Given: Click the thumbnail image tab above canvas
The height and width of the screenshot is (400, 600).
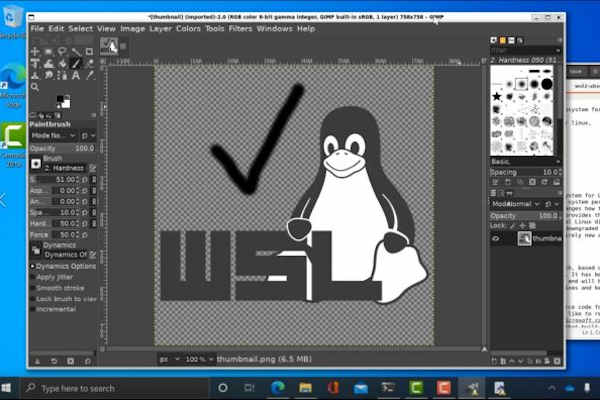Looking at the screenshot, I should 109,46.
